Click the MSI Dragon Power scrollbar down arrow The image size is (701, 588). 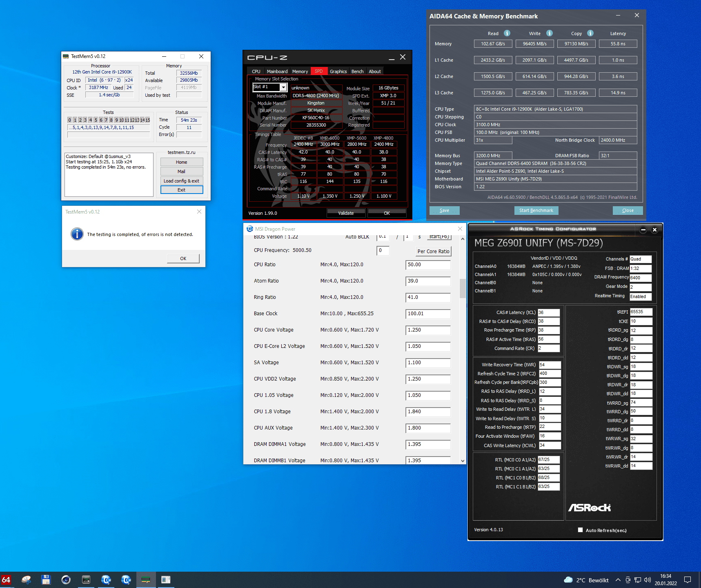tap(463, 461)
